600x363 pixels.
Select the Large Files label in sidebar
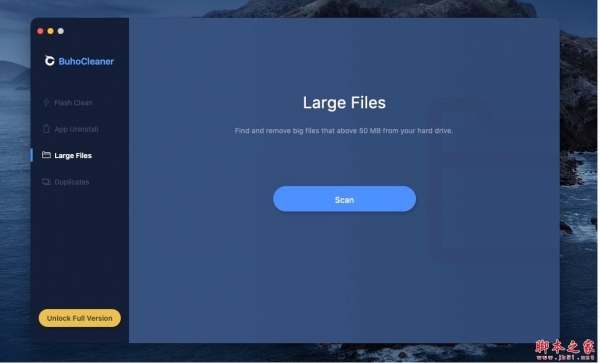[73, 156]
